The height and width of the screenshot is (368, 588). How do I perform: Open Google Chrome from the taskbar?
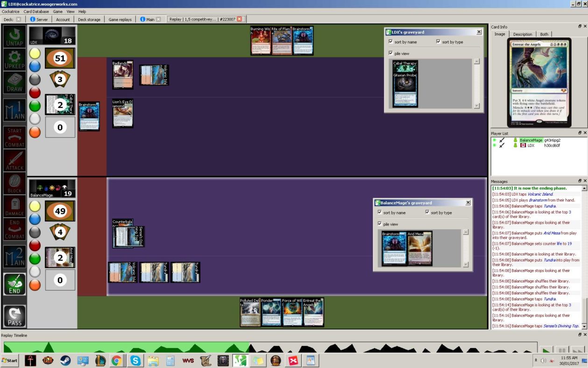click(x=116, y=361)
